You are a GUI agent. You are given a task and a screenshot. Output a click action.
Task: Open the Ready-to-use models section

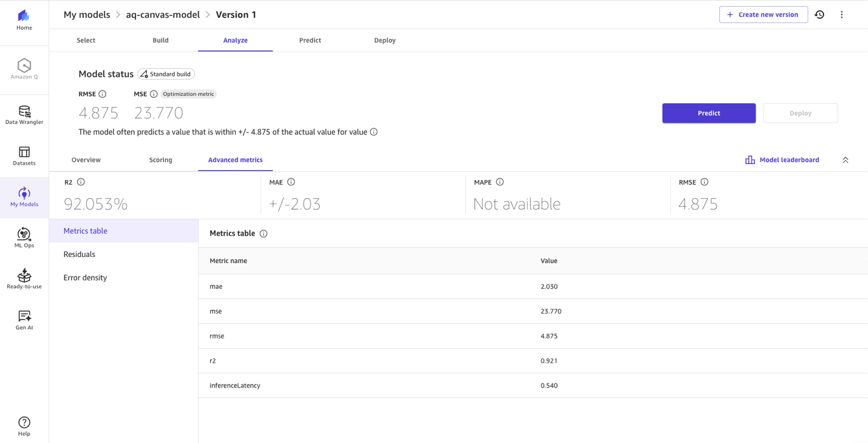24,278
